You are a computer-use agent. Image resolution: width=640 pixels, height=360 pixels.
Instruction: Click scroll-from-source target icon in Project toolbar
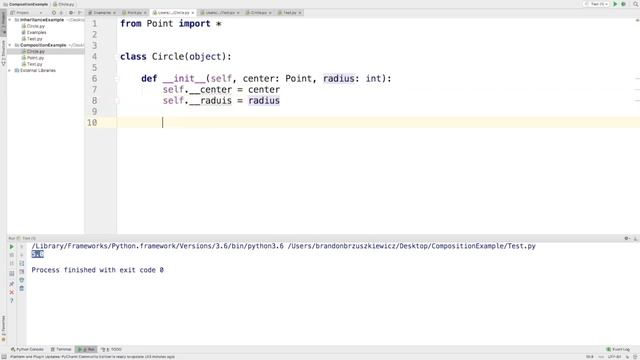tap(53, 13)
